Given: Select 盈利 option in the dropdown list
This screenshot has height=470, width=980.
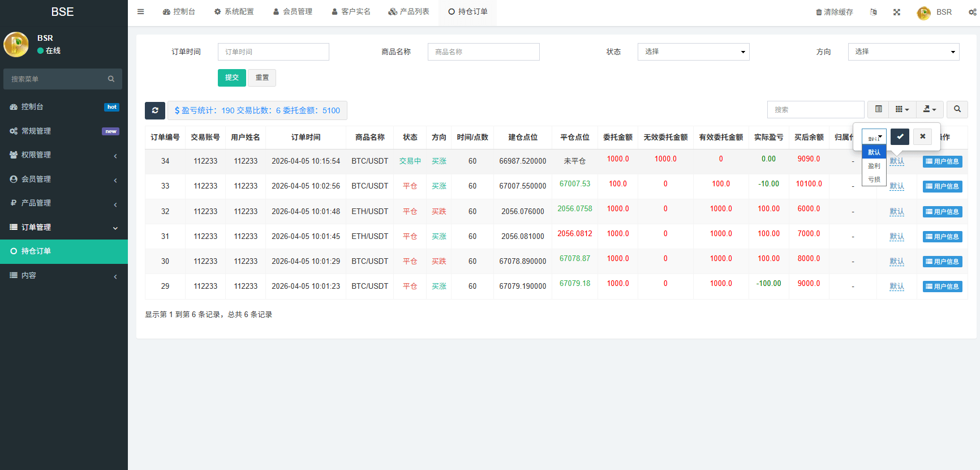Looking at the screenshot, I should [874, 166].
